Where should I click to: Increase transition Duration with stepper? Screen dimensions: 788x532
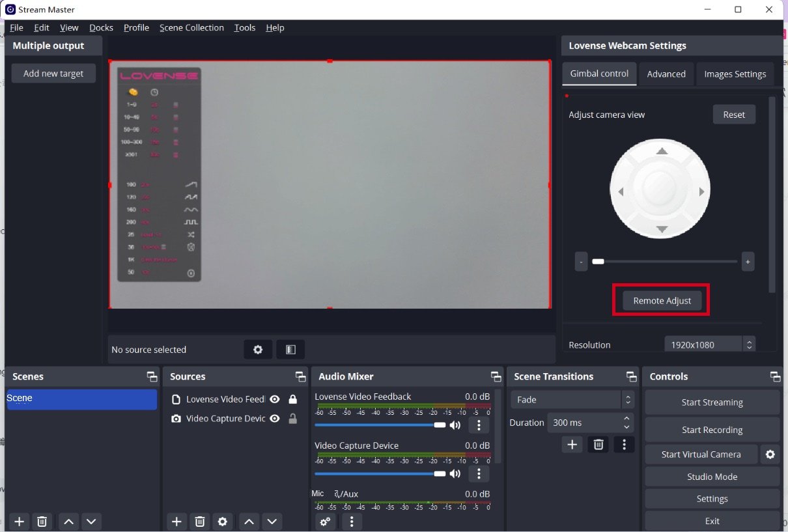[x=626, y=418]
